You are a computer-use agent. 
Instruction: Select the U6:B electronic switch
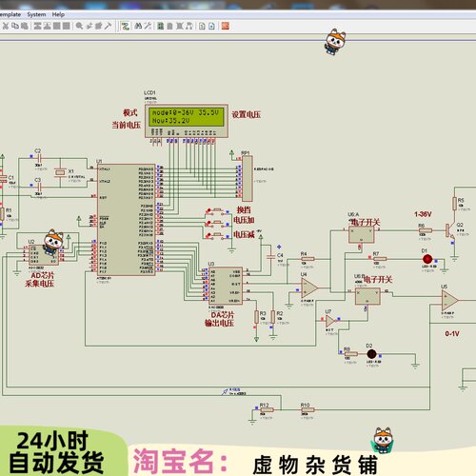point(367,296)
